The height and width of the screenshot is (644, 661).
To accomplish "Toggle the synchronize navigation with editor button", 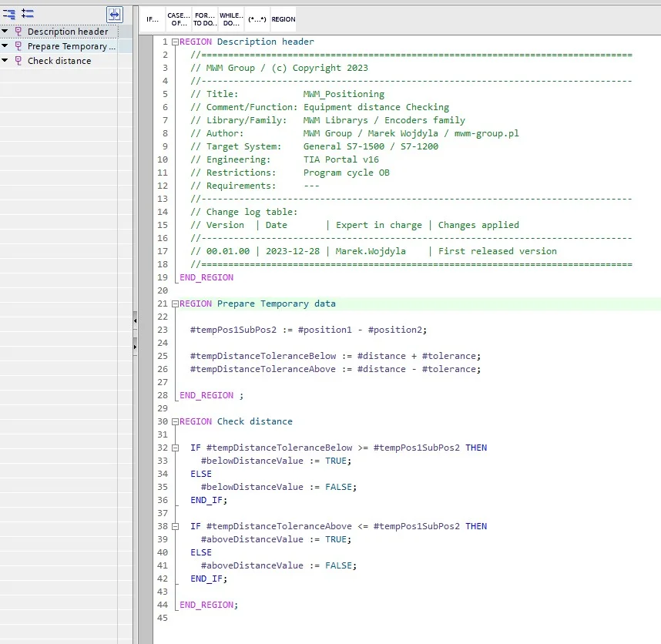I will (114, 14).
